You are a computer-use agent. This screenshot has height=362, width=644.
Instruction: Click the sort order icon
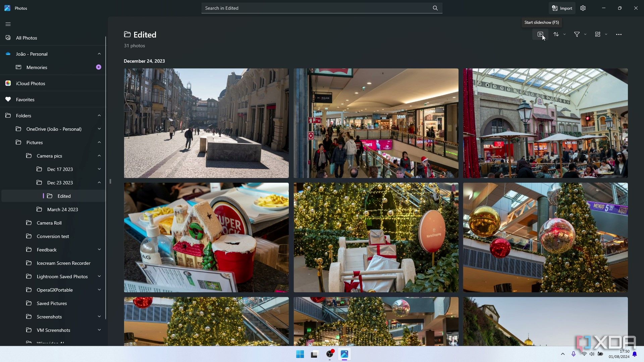556,34
